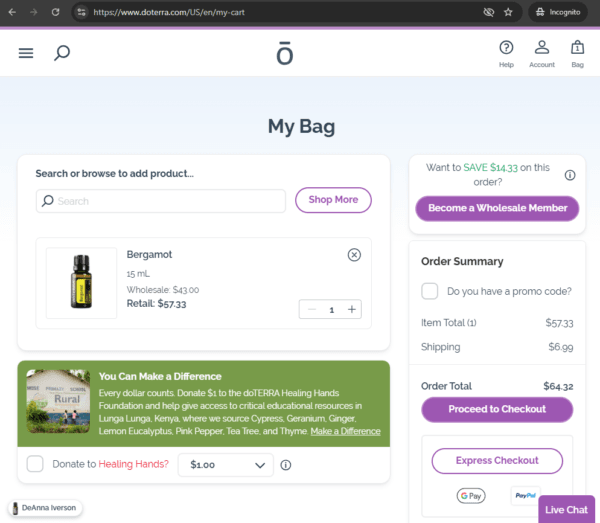Click the Kenya school image
The image size is (600, 523).
[x=58, y=401]
